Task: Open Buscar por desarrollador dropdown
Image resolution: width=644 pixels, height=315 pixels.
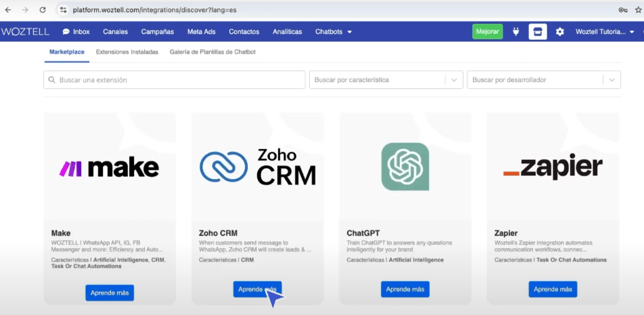Action: coord(544,80)
